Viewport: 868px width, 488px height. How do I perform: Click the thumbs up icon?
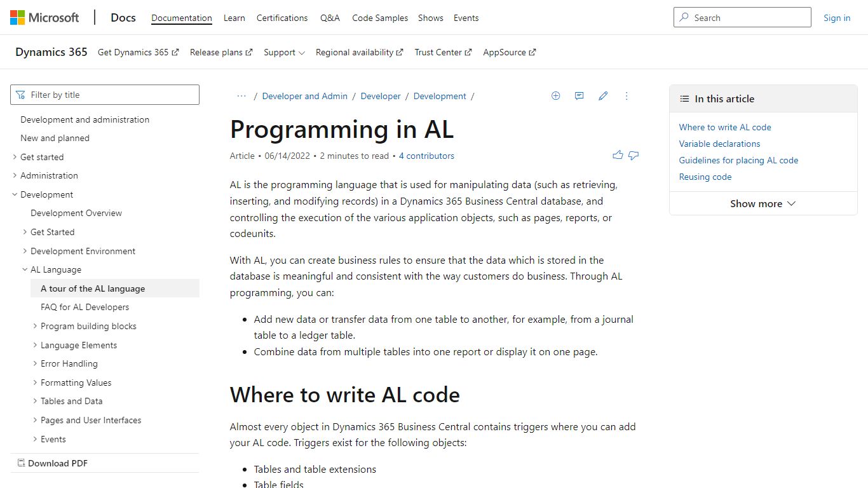(618, 155)
